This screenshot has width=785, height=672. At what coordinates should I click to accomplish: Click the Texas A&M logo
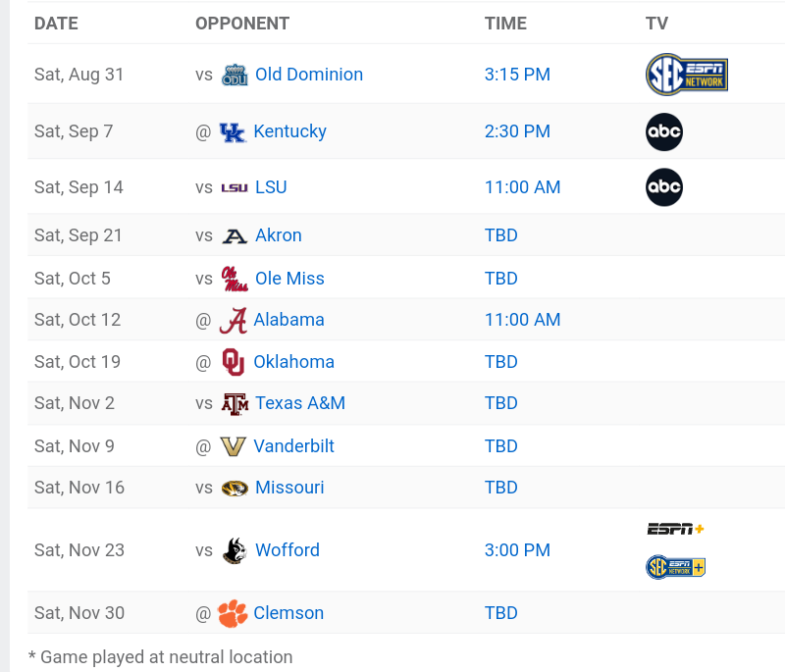coord(235,403)
